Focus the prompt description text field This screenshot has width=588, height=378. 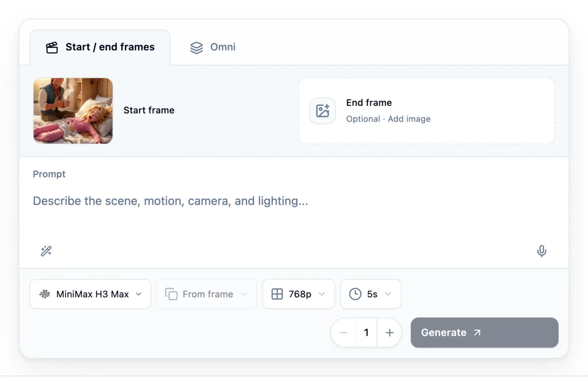(294, 201)
